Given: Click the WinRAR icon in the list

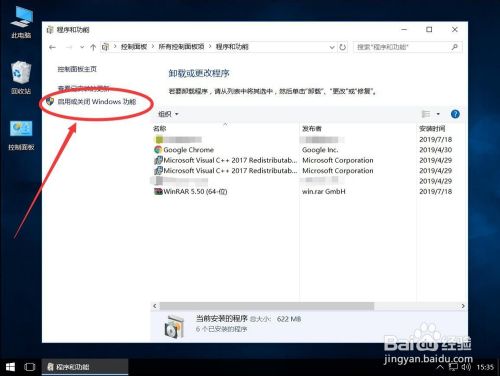Looking at the screenshot, I should point(158,191).
